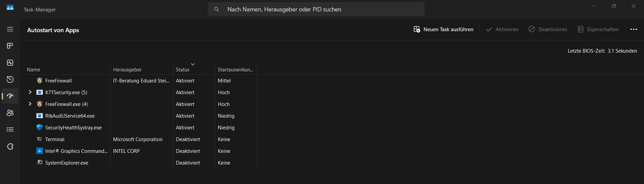Screen dimensions: 644x184
Task: Click the search magnifier icon
Action: tap(217, 9)
